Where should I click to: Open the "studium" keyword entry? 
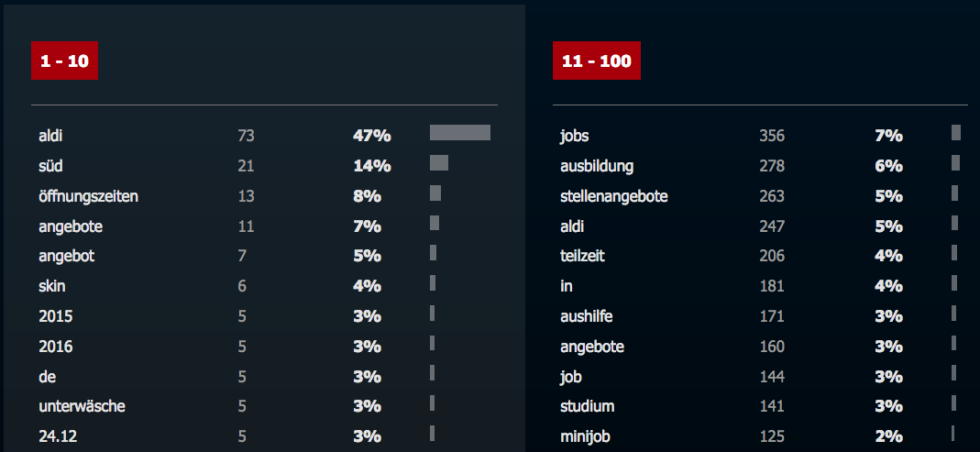(587, 406)
